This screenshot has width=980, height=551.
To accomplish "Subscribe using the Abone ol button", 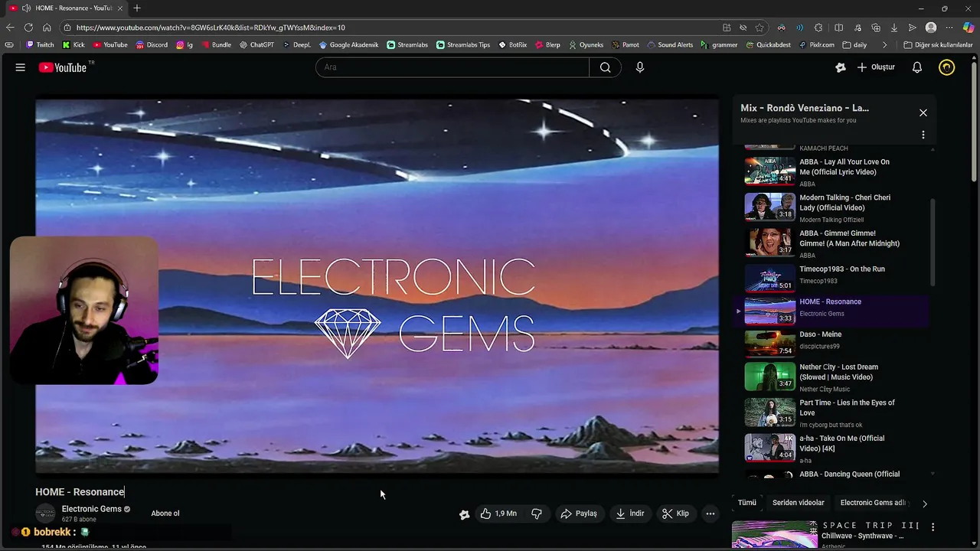I will pos(165,514).
